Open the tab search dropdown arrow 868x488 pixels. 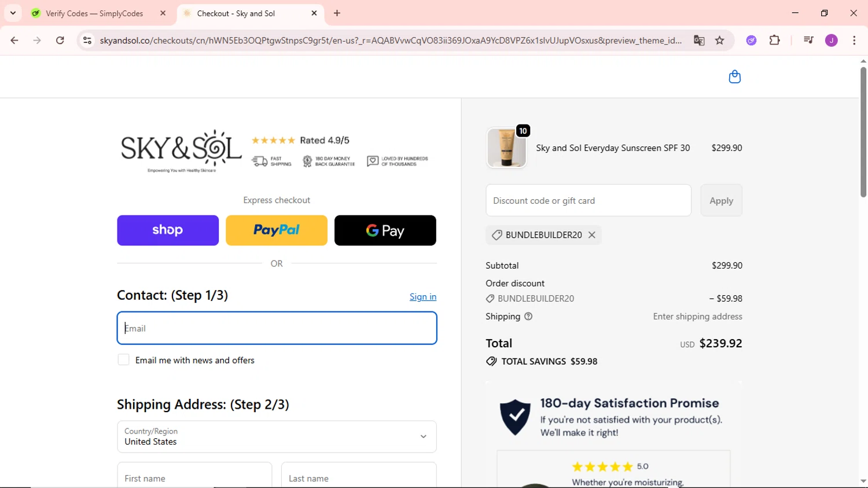[13, 13]
